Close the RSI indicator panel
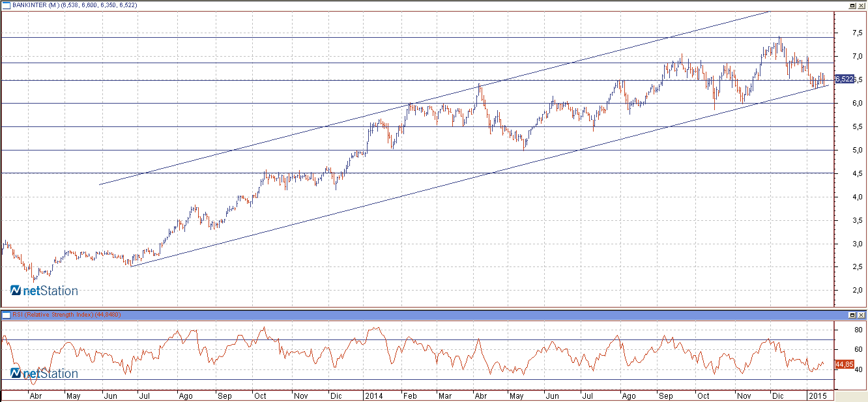Image resolution: width=868 pixels, height=402 pixels. [861, 315]
